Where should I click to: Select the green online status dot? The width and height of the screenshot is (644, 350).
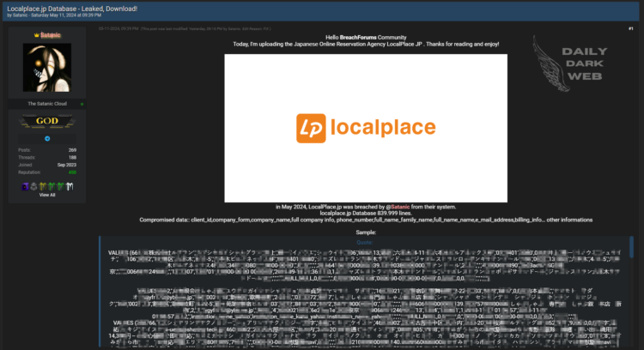click(82, 104)
